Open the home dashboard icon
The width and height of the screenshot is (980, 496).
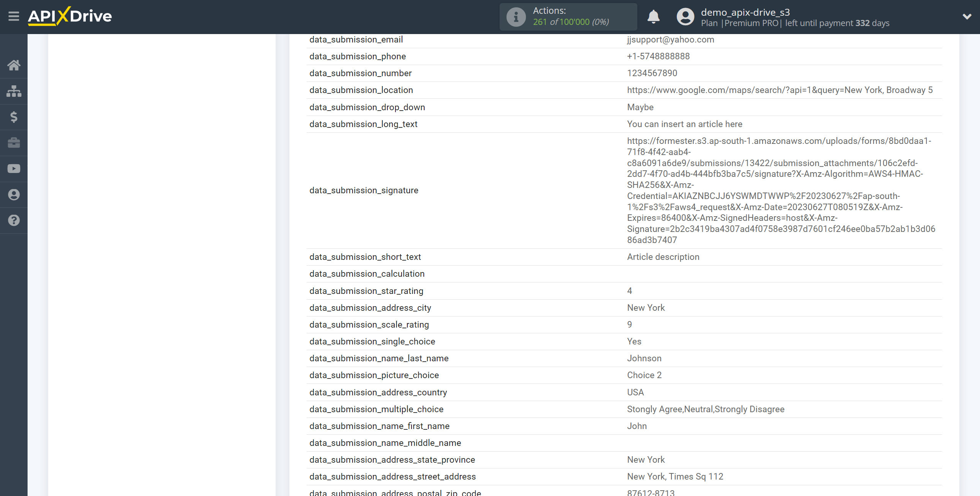coord(14,65)
